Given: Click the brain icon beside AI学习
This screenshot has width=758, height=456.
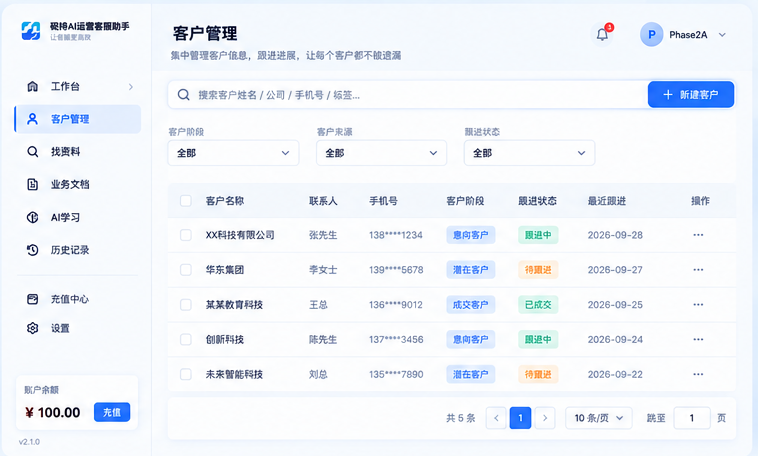Looking at the screenshot, I should point(32,217).
